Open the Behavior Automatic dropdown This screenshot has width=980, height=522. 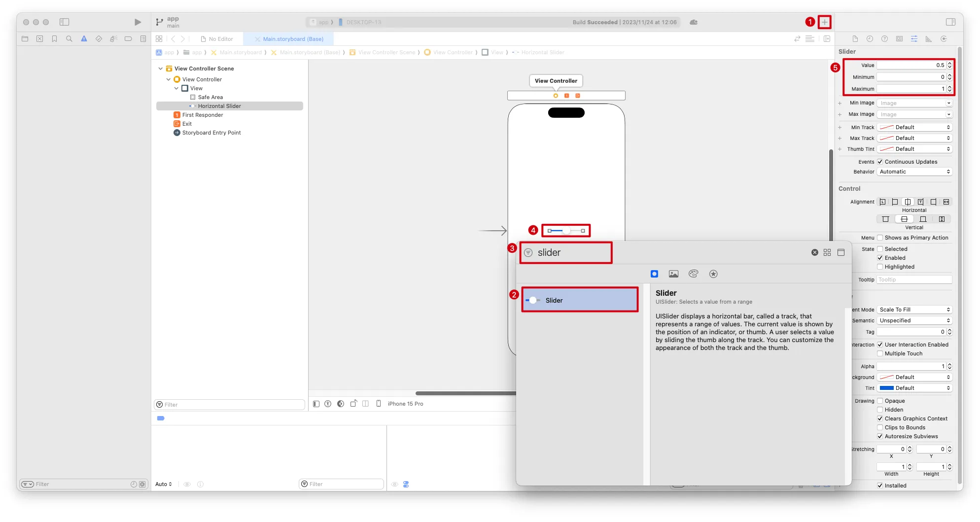[914, 172]
